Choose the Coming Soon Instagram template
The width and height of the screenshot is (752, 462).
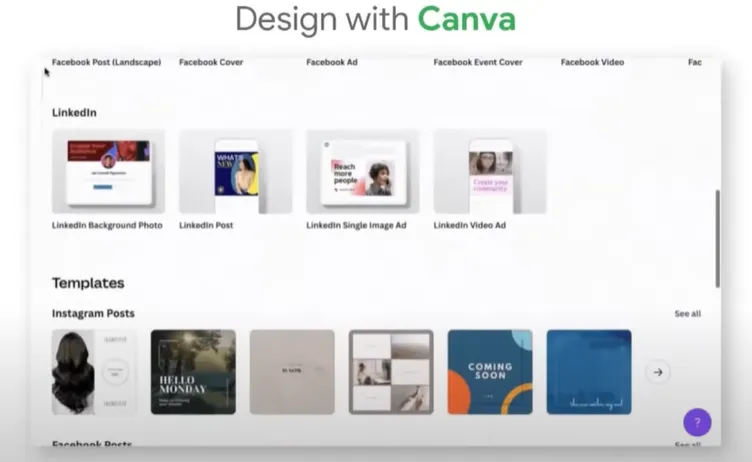coord(490,372)
